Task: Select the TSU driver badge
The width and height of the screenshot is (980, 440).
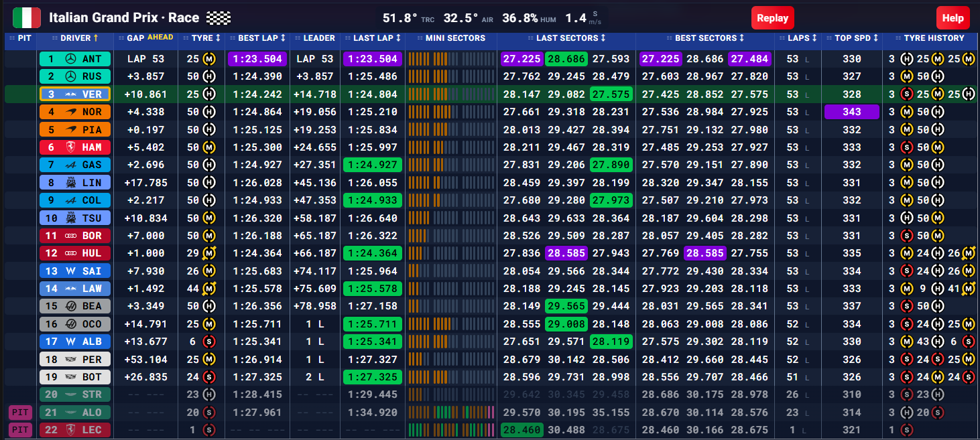Action: tap(74, 218)
